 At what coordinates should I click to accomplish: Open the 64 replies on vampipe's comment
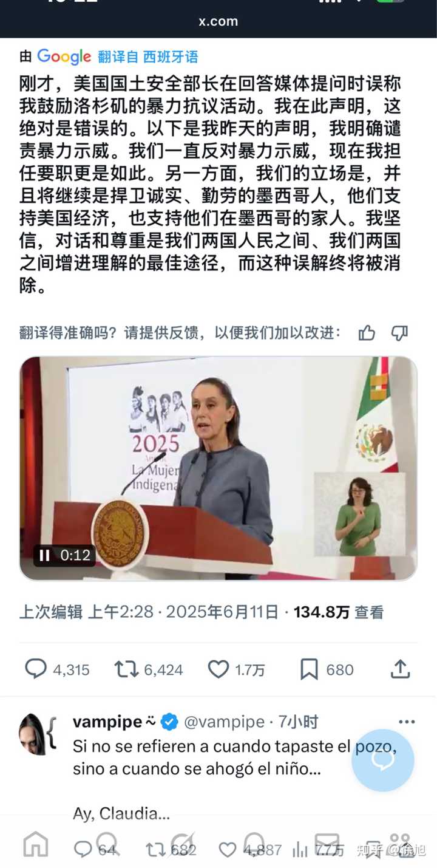tap(83, 850)
